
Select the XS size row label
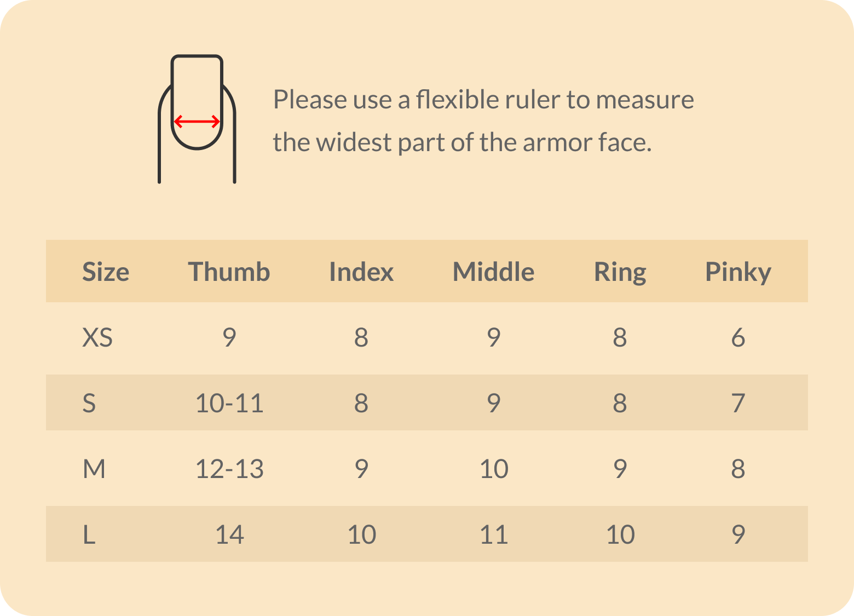[97, 337]
